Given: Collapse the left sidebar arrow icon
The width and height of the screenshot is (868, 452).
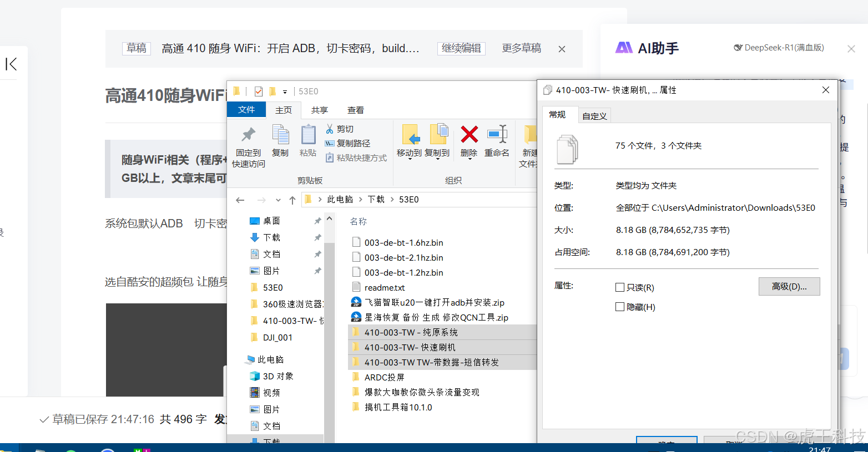Looking at the screenshot, I should point(11,64).
